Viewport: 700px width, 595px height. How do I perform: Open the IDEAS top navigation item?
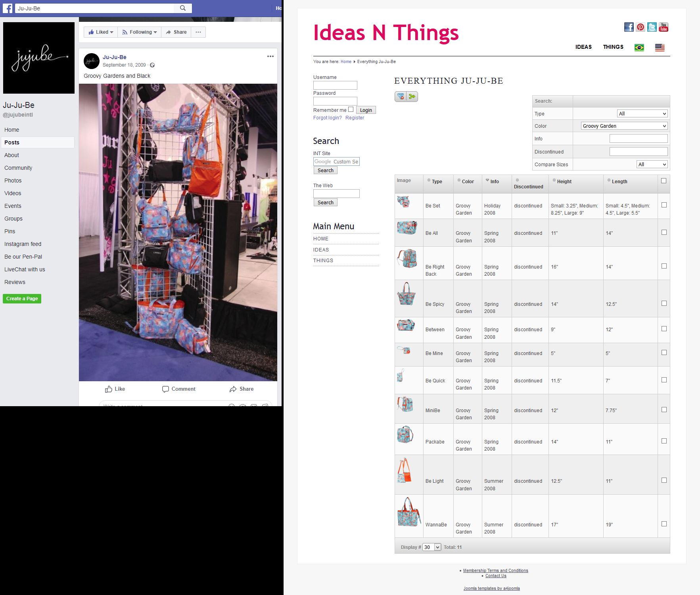click(x=583, y=47)
